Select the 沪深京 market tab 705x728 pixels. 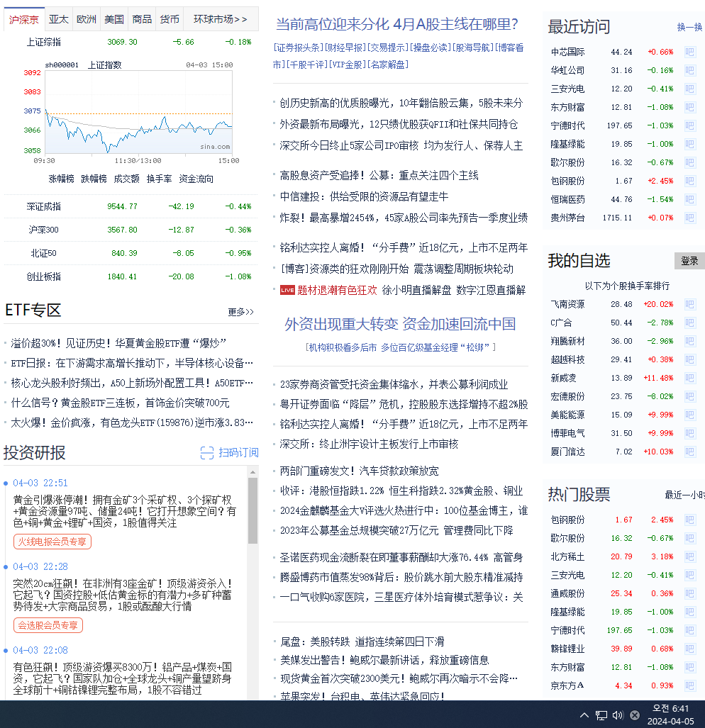(24, 19)
